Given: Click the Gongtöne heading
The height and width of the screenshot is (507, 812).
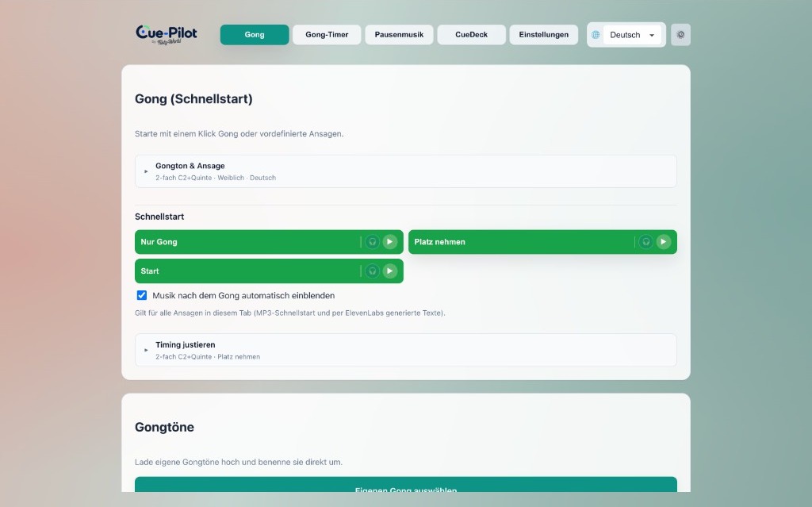Looking at the screenshot, I should point(164,427).
